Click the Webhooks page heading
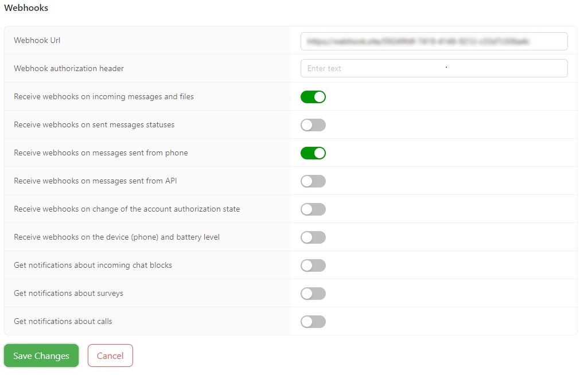Image resolution: width=588 pixels, height=375 pixels. (26, 7)
